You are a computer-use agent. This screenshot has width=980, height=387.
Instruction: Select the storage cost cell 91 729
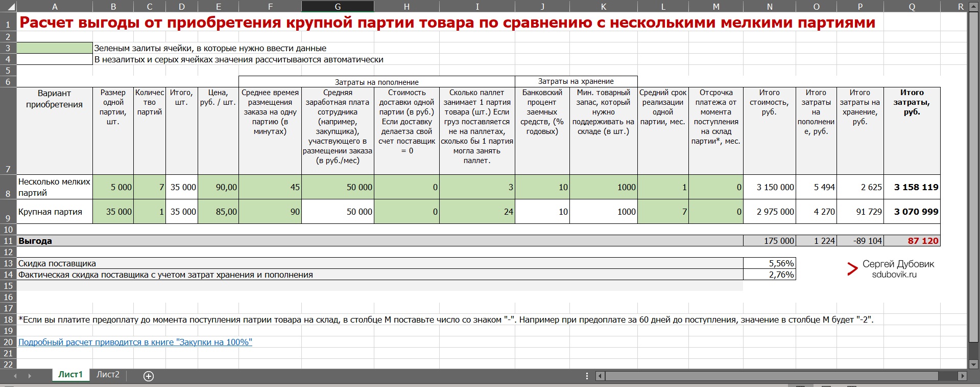(860, 212)
